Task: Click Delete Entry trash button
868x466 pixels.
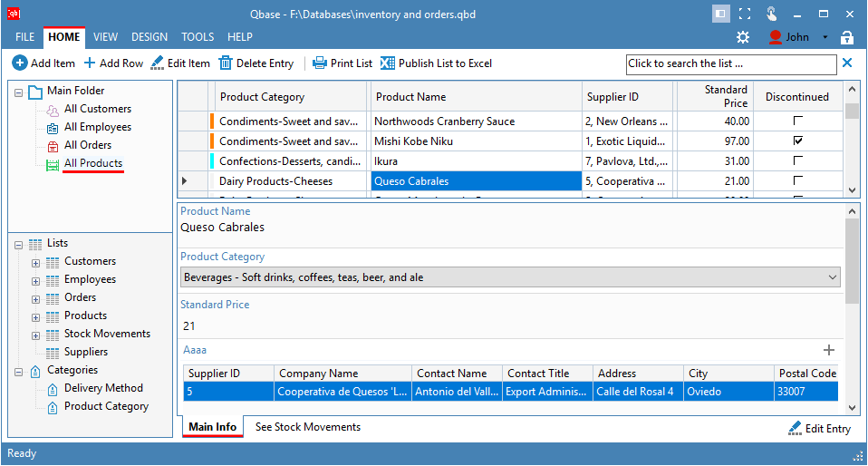Action: pos(256,63)
